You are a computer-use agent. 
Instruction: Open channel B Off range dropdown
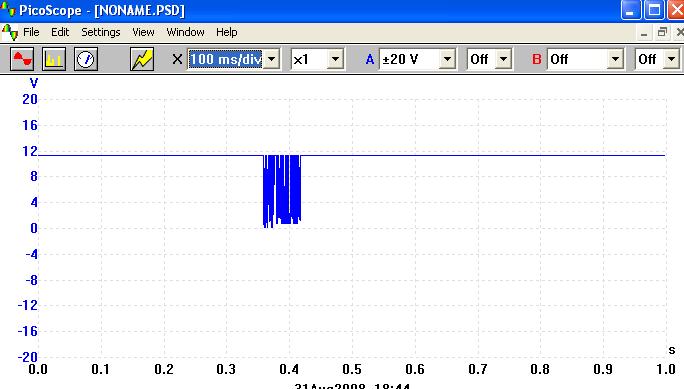(615, 59)
